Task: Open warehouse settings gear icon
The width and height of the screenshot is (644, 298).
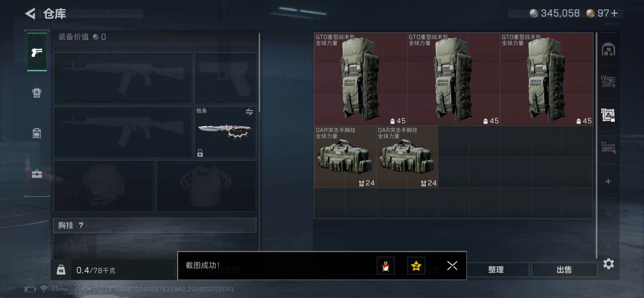Action: [608, 264]
